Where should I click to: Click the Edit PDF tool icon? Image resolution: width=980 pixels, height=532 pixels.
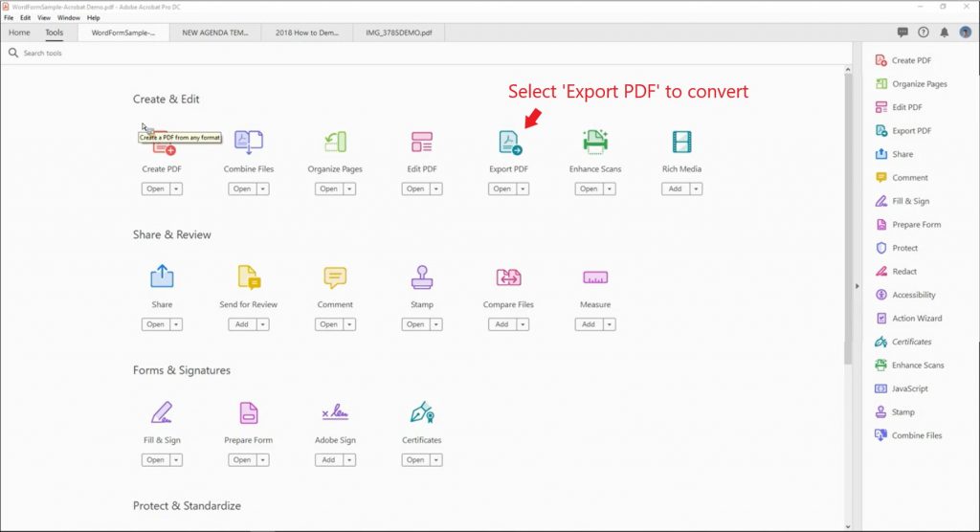[x=422, y=142]
